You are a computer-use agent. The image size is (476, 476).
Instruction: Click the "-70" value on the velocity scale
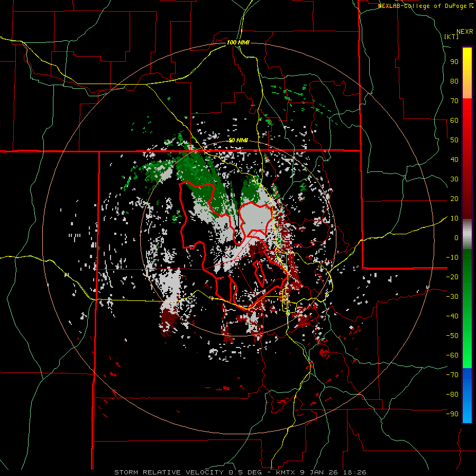(452, 375)
